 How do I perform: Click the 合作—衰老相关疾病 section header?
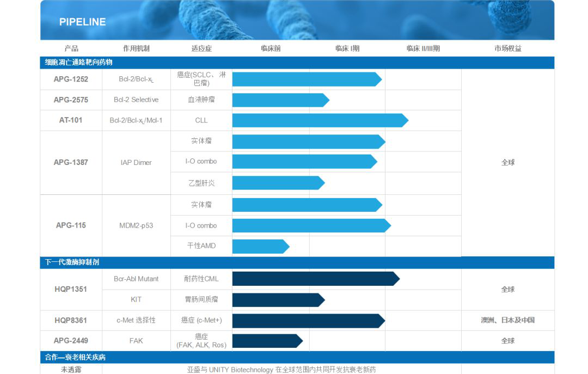pos(297,357)
